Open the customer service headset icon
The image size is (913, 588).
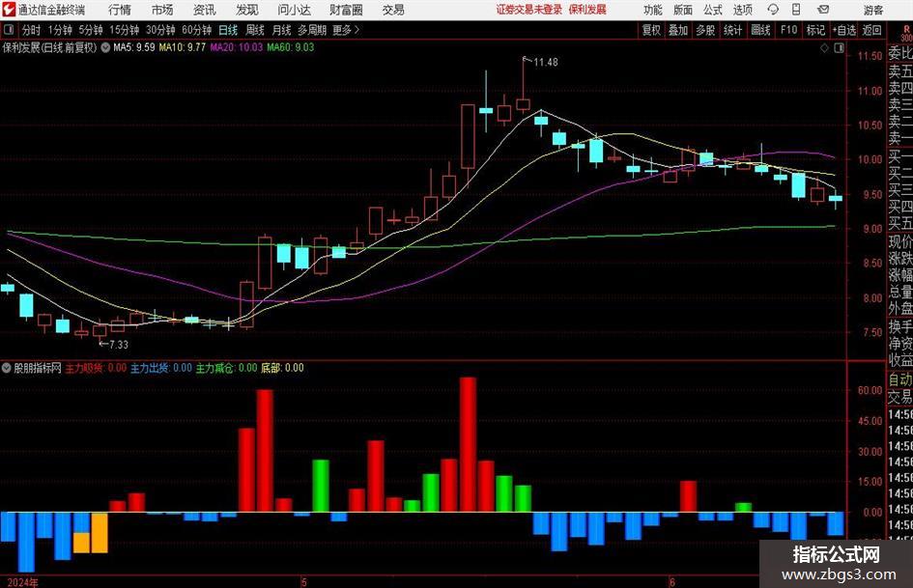[x=773, y=10]
